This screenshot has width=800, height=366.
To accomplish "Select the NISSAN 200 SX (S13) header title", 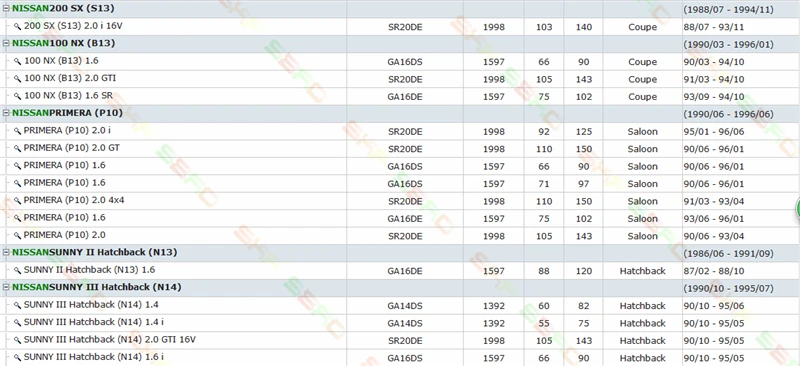I will (63, 9).
